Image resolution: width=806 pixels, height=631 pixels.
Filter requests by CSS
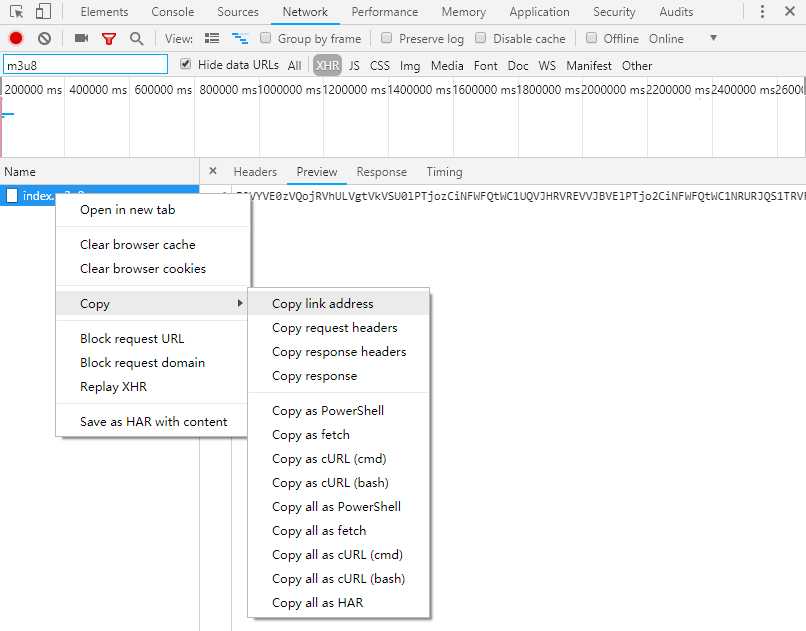(379, 65)
